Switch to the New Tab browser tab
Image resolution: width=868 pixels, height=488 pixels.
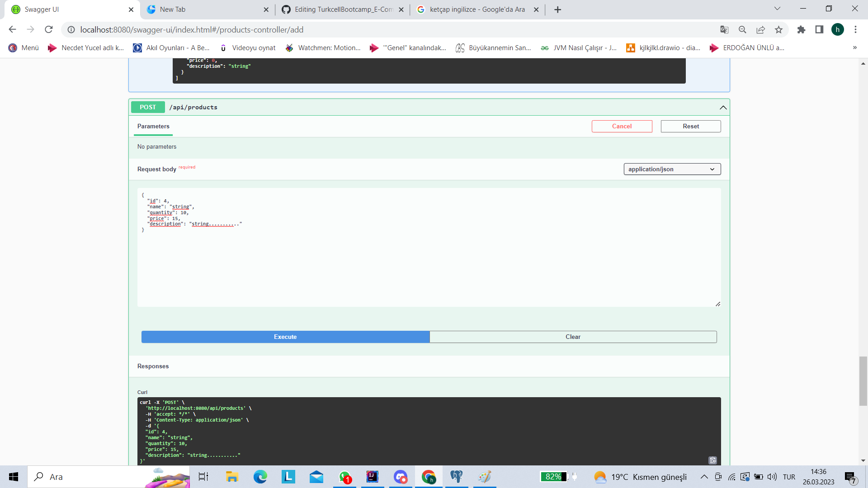[x=208, y=9]
